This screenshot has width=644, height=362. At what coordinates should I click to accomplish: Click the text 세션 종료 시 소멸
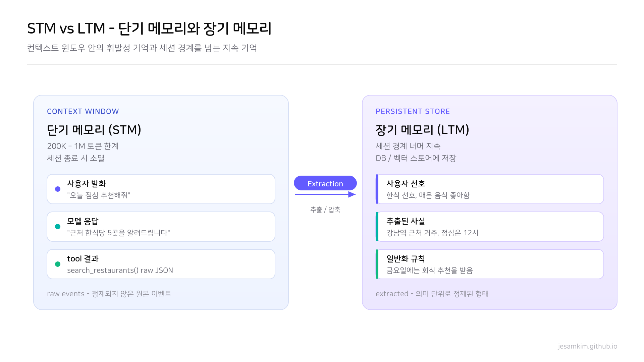point(76,158)
